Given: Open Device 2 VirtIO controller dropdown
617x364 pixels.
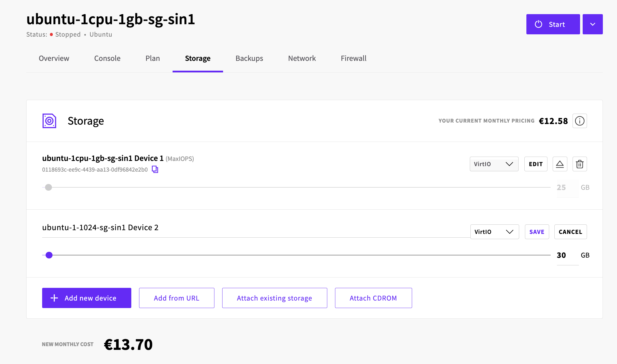Looking at the screenshot, I should 495,232.
